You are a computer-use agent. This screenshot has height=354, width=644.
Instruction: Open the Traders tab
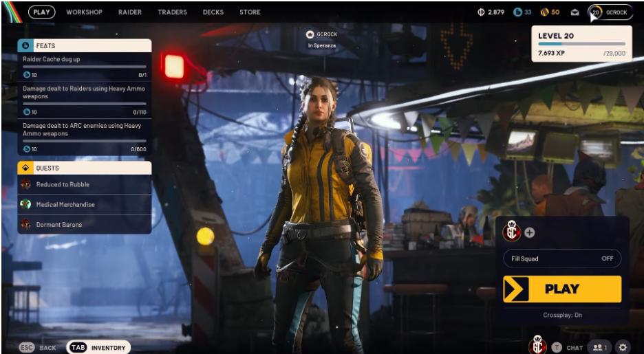pos(172,12)
